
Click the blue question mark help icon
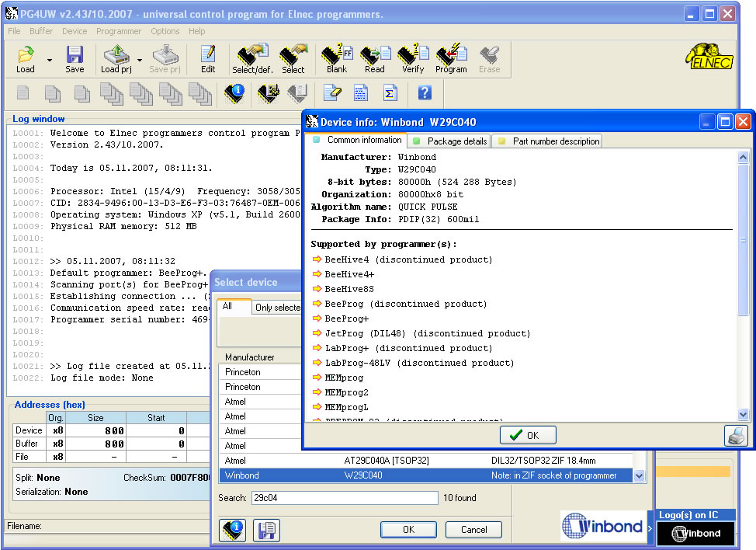coord(425,92)
